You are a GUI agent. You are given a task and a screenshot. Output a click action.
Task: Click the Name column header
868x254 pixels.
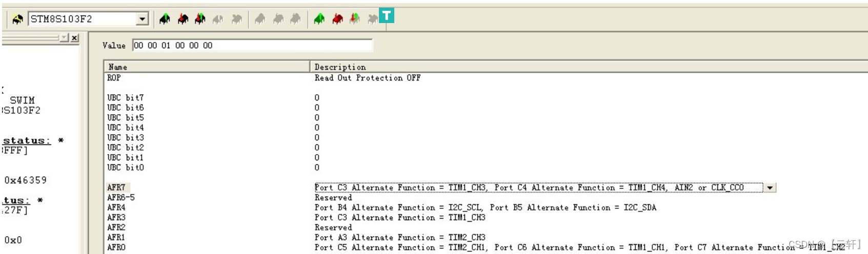(x=207, y=67)
